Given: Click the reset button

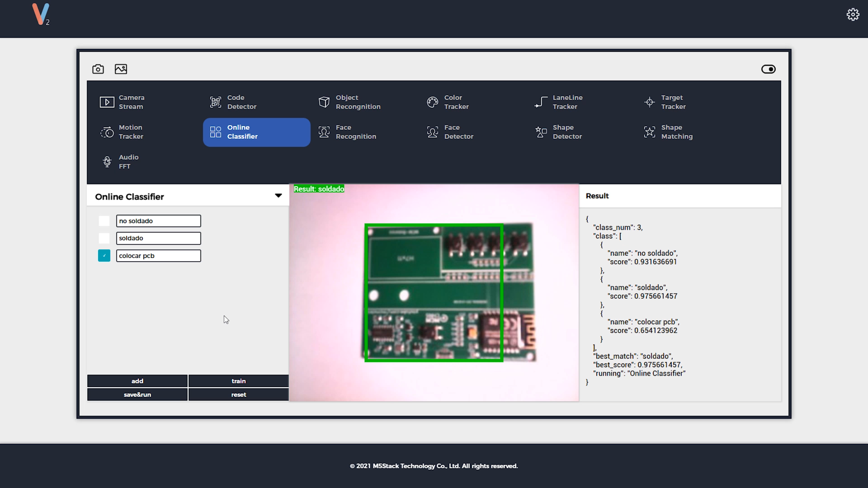Looking at the screenshot, I should (x=238, y=394).
